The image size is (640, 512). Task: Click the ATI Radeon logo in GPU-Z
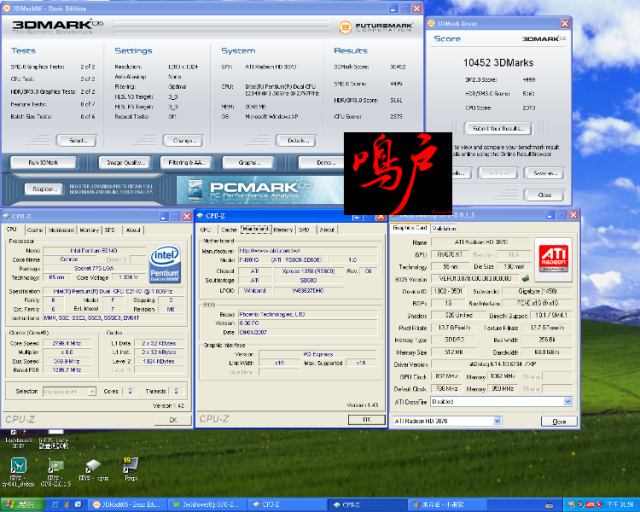pos(553,259)
